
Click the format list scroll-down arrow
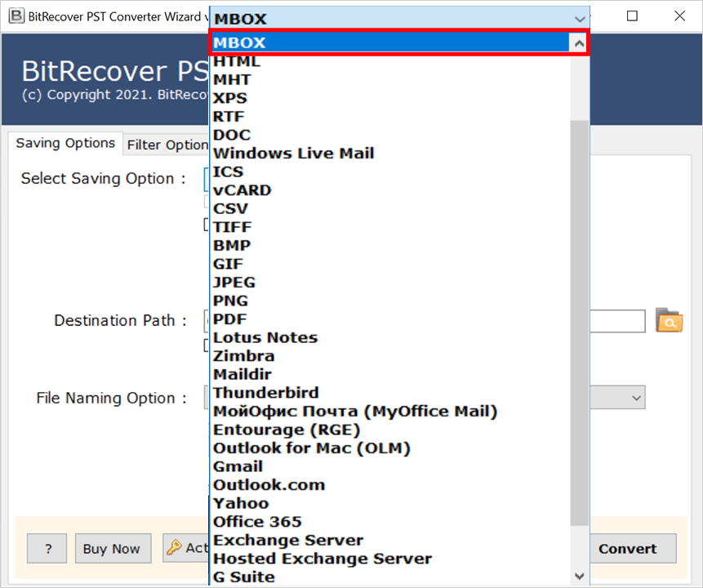(580, 576)
